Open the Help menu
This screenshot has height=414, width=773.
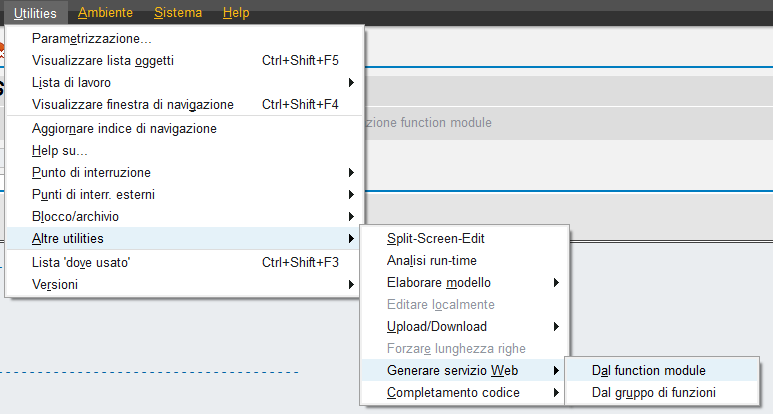[236, 13]
